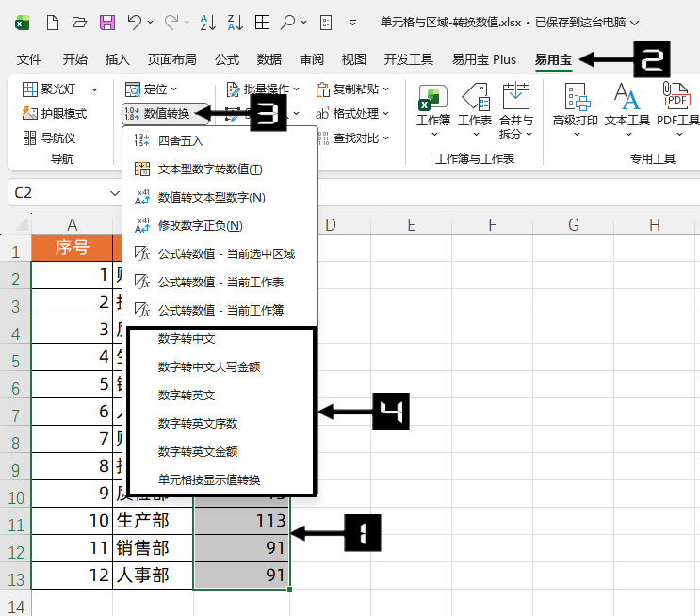Open the 工作簿 workbook tool
Viewport: 700px width, 616px height.
pos(433,108)
